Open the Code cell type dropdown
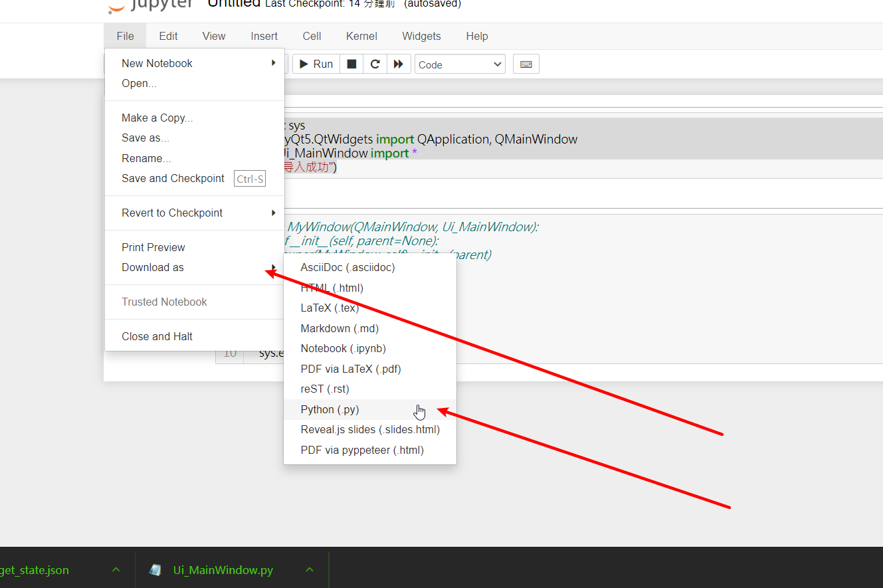 point(460,64)
